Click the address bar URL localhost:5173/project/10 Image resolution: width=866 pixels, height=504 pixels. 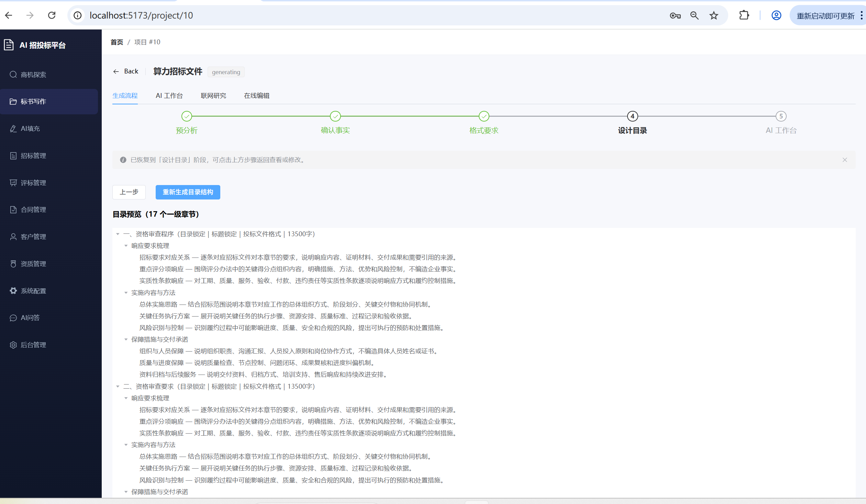(x=141, y=15)
